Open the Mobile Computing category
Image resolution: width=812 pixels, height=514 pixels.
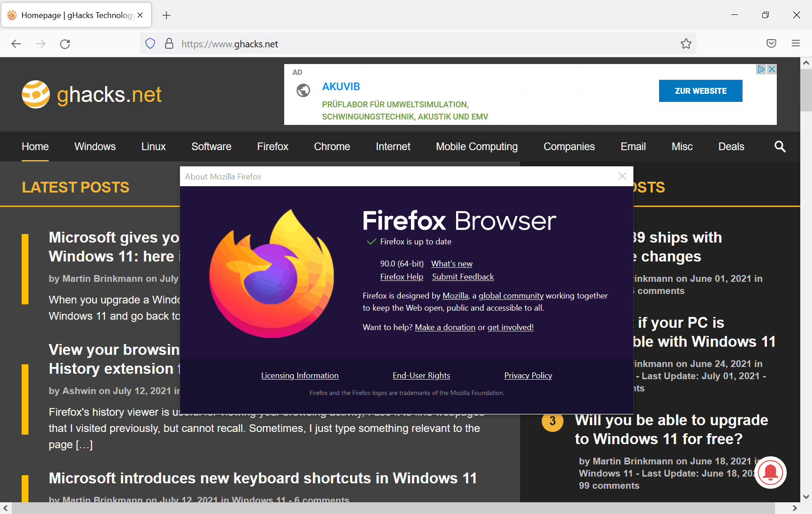[477, 147]
